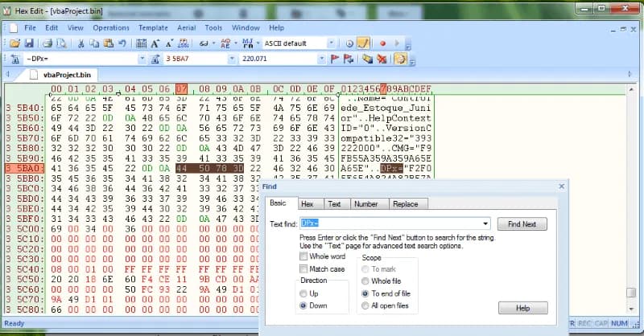The image size is (644, 336).
Task: Open the -DPx= search history dropdown
Action: click(142, 59)
